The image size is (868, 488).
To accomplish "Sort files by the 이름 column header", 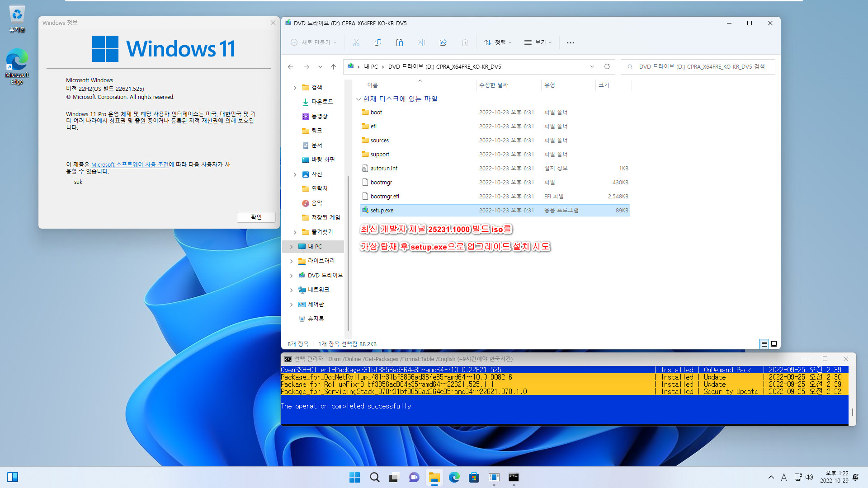I will (x=372, y=85).
